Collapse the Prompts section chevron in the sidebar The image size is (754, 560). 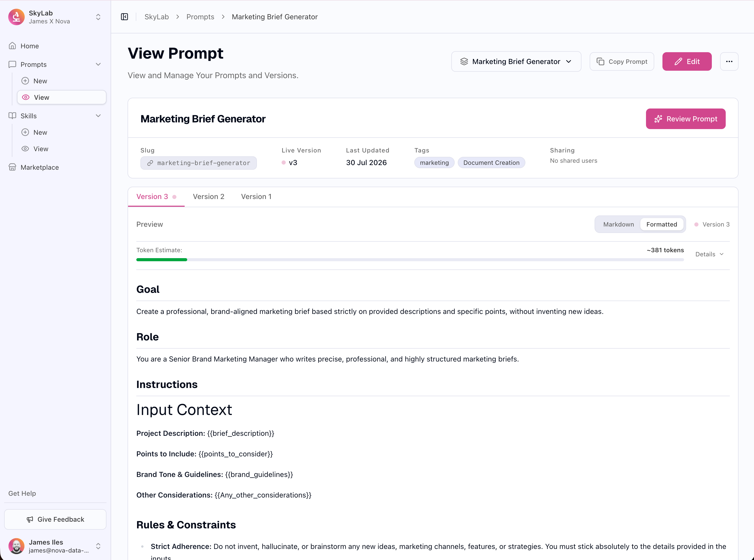pos(98,64)
